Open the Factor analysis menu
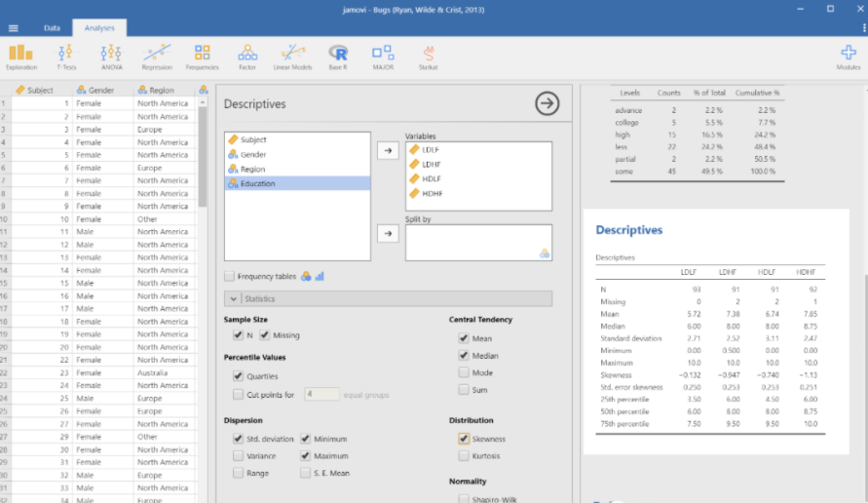This screenshot has width=868, height=503. 247,56
